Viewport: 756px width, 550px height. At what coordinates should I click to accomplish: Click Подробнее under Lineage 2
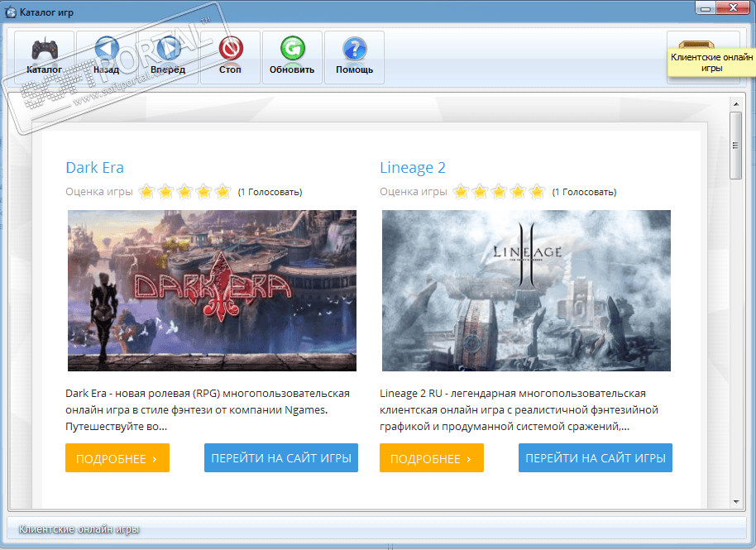tap(432, 458)
